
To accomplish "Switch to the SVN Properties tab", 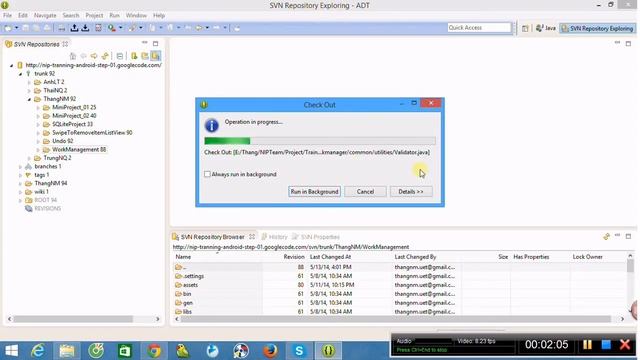I will coord(316,237).
